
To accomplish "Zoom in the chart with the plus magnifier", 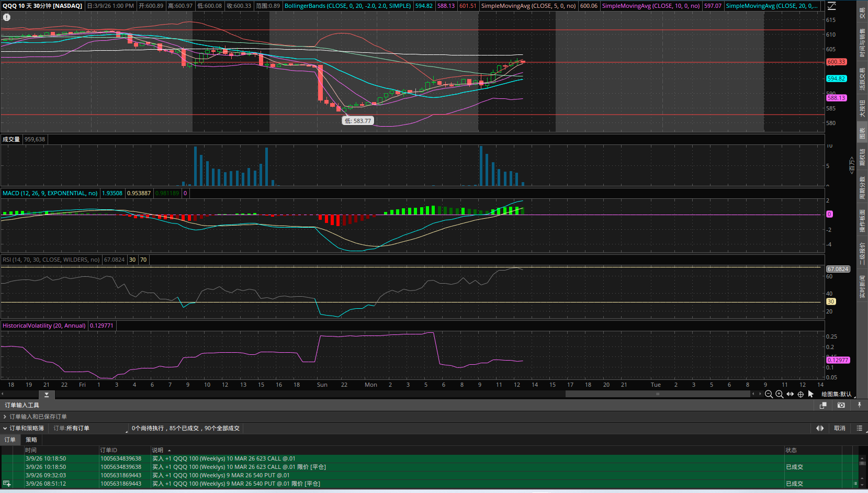I will (779, 394).
